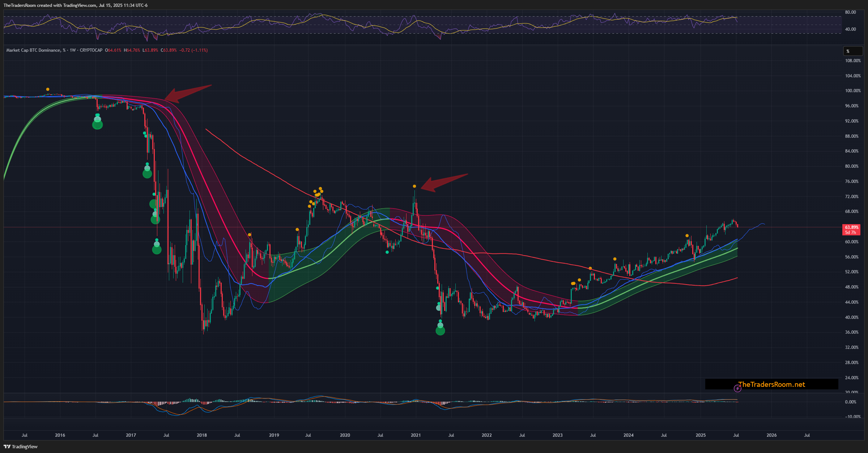This screenshot has height=453, width=868.
Task: Click the 100.00% label on price axis
Action: point(852,91)
